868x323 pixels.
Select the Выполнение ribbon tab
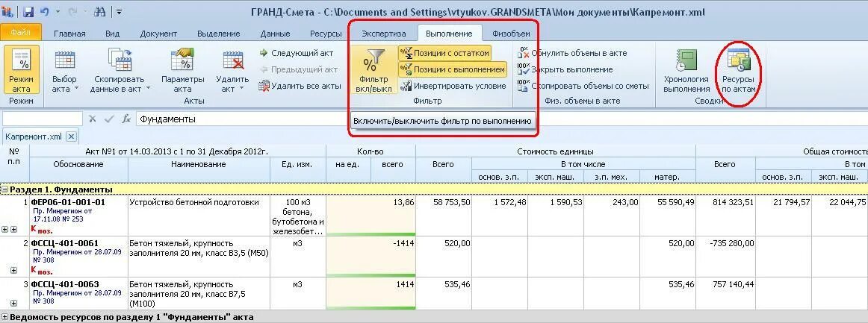[450, 34]
